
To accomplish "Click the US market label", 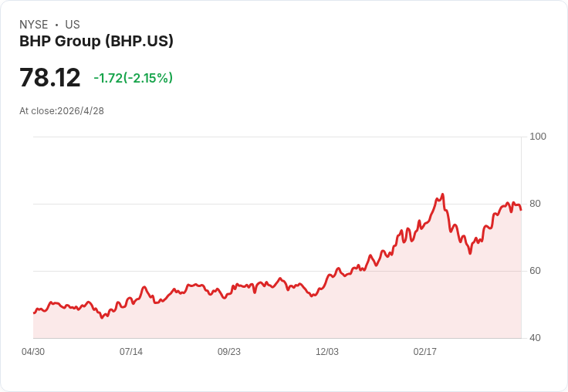I will [73, 25].
